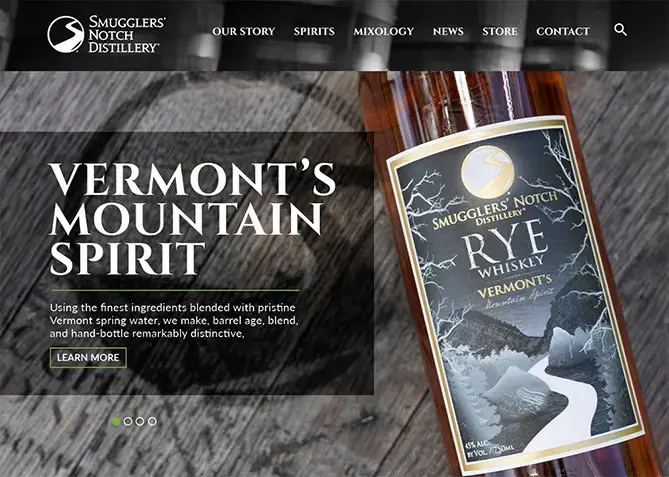
Task: Click the Smugglers' Notch round logo emblem
Action: 65,34
